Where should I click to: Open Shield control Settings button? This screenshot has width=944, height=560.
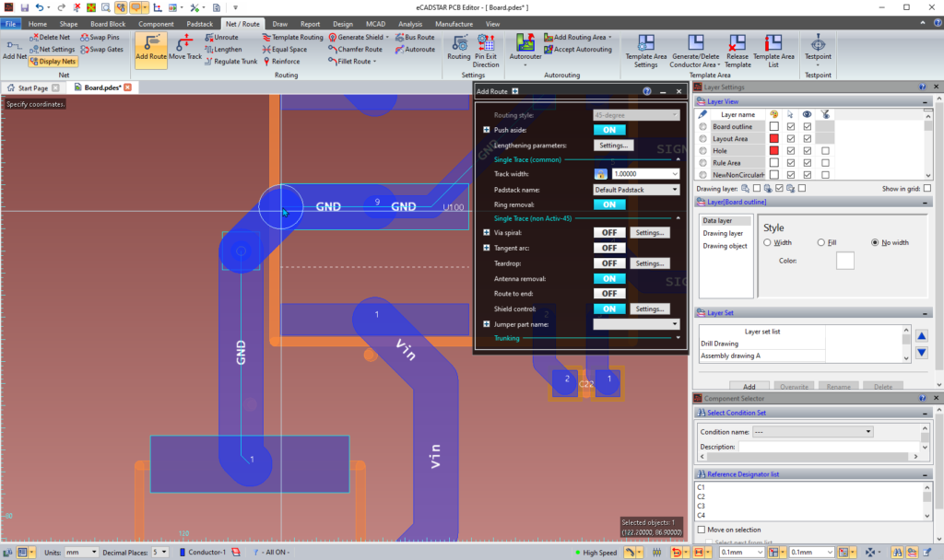(650, 309)
